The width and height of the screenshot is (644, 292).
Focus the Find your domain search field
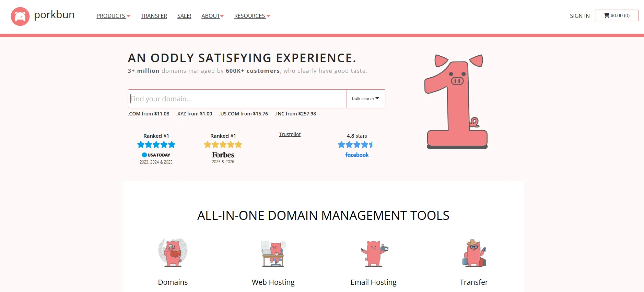237,99
